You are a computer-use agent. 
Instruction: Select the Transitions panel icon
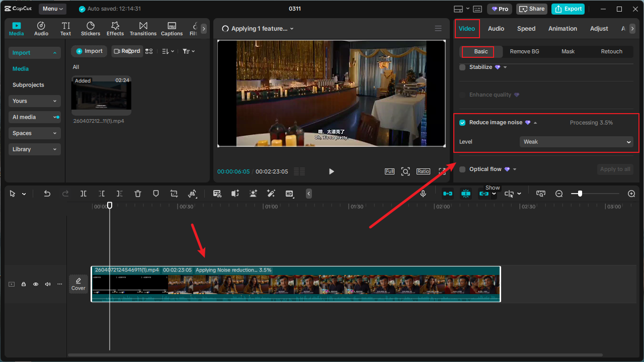pyautogui.click(x=143, y=28)
